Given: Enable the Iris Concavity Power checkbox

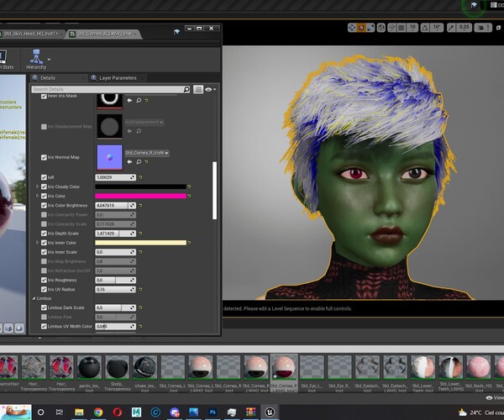Looking at the screenshot, I should coord(44,215).
